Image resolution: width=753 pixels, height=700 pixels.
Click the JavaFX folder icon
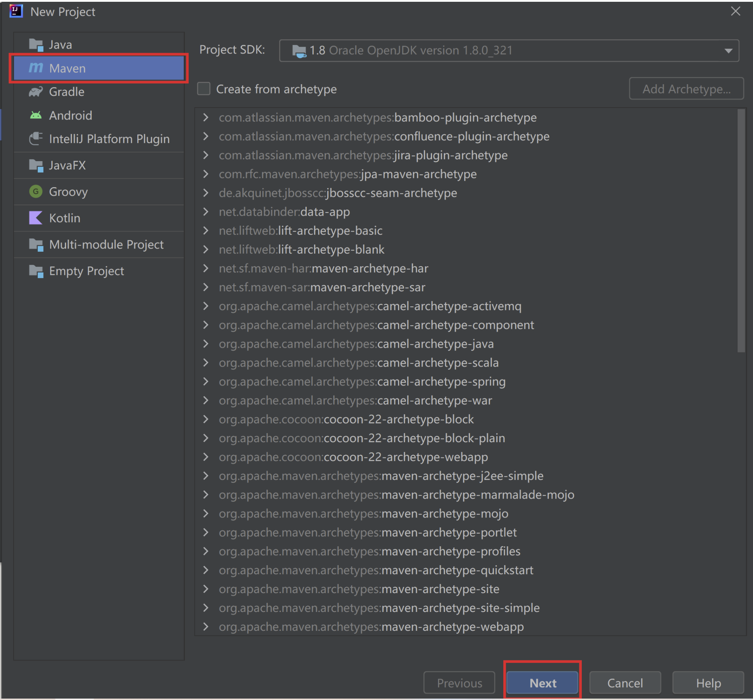click(36, 165)
